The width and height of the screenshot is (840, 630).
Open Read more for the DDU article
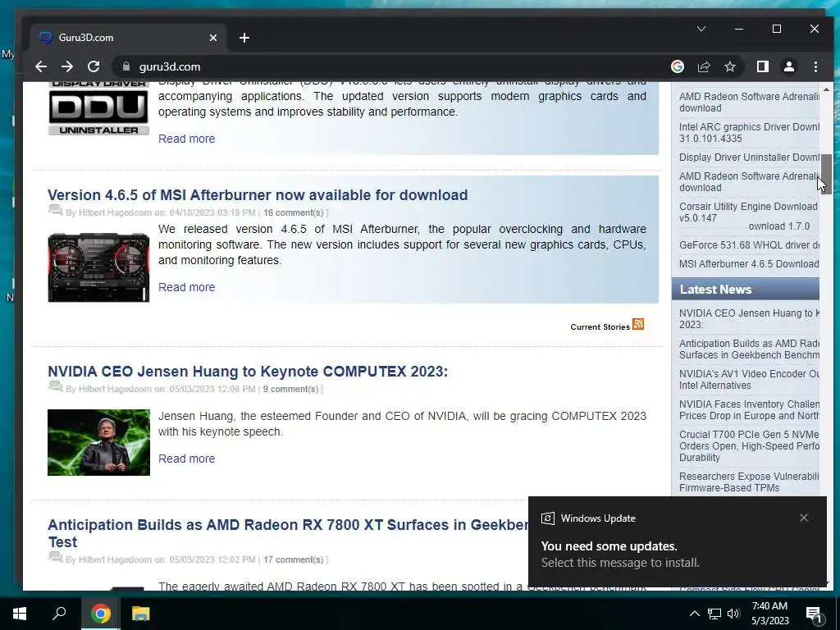click(x=186, y=139)
